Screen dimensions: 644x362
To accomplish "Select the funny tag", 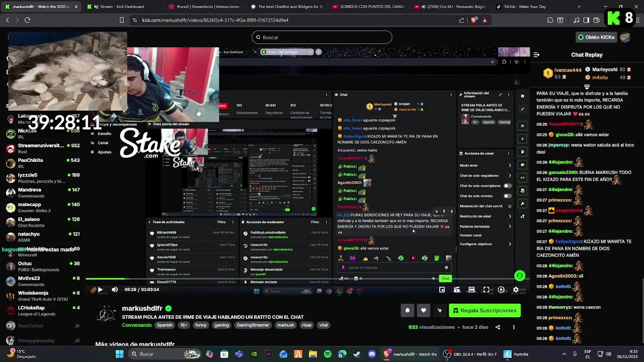I will [201, 325].
